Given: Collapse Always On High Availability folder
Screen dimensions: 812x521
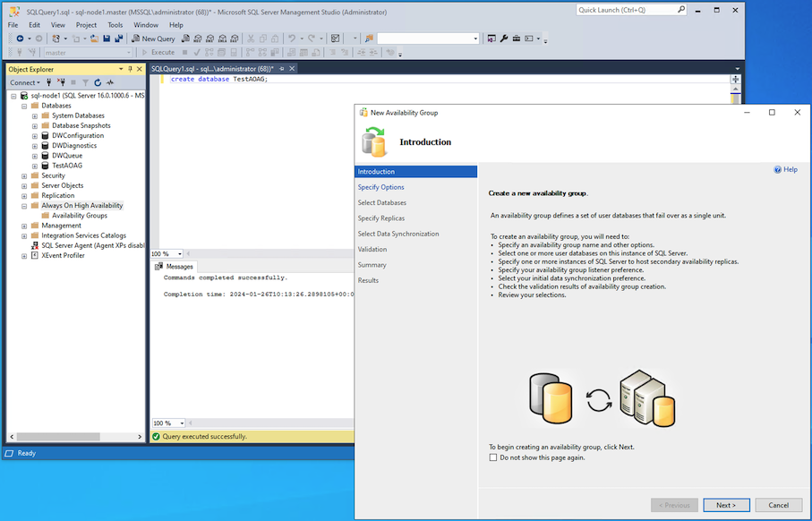Looking at the screenshot, I should 24,206.
